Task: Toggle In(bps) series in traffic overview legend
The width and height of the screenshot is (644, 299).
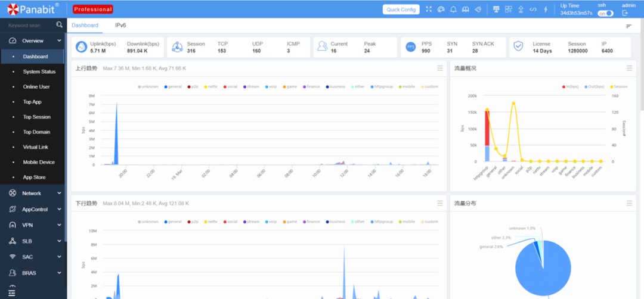Action: (x=569, y=86)
